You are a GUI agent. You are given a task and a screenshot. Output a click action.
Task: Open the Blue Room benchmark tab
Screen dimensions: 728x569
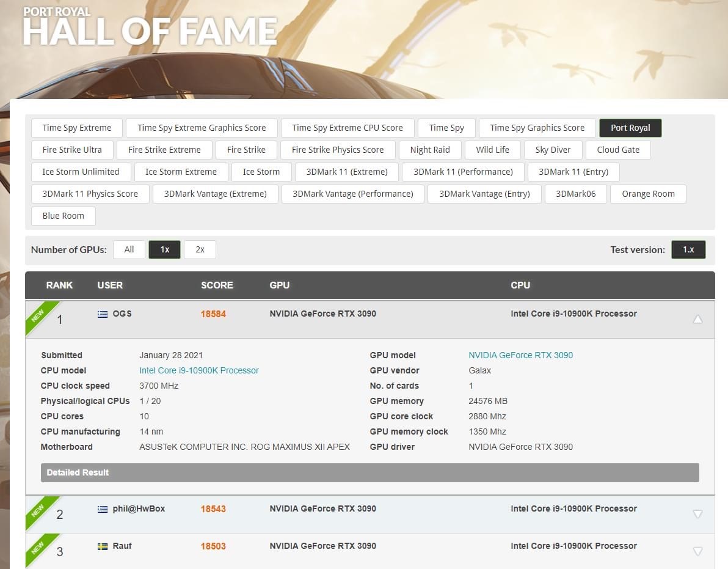63,216
